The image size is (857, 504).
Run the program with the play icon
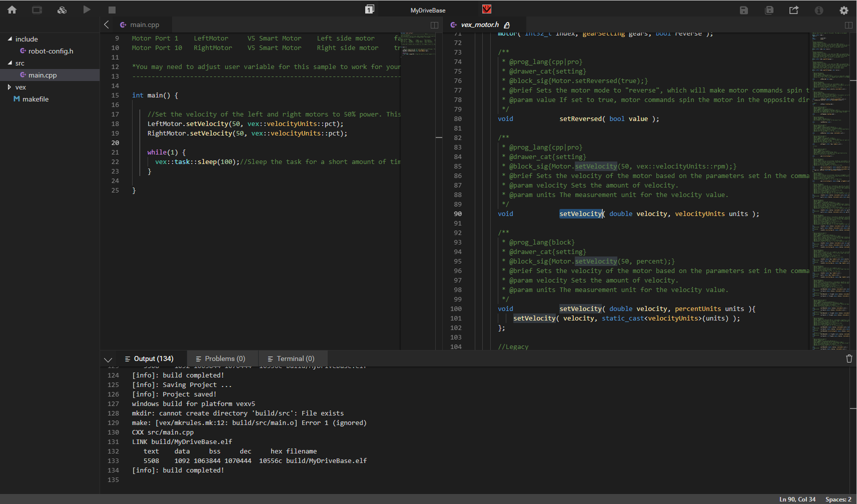86,9
